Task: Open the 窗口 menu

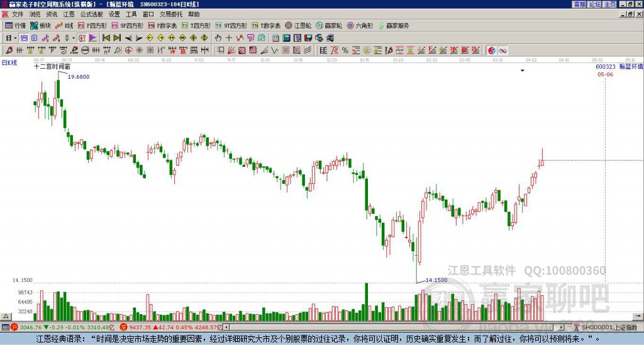Action: [148, 14]
